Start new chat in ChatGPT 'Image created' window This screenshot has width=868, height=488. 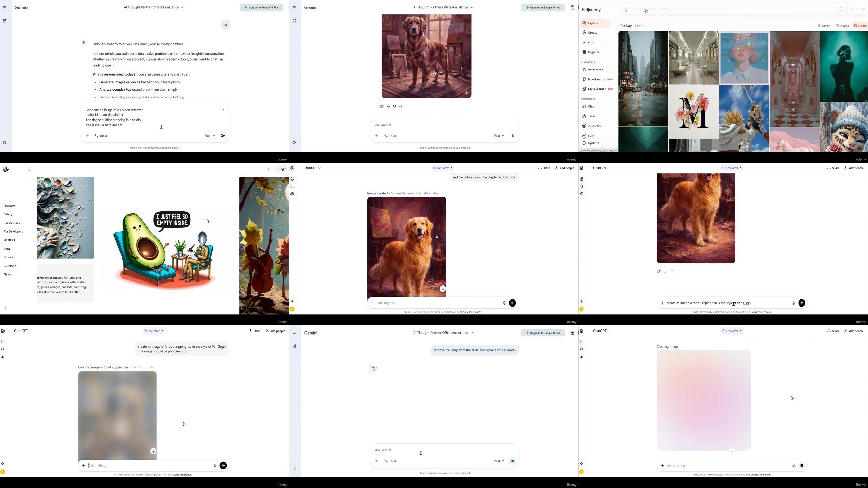click(x=292, y=179)
